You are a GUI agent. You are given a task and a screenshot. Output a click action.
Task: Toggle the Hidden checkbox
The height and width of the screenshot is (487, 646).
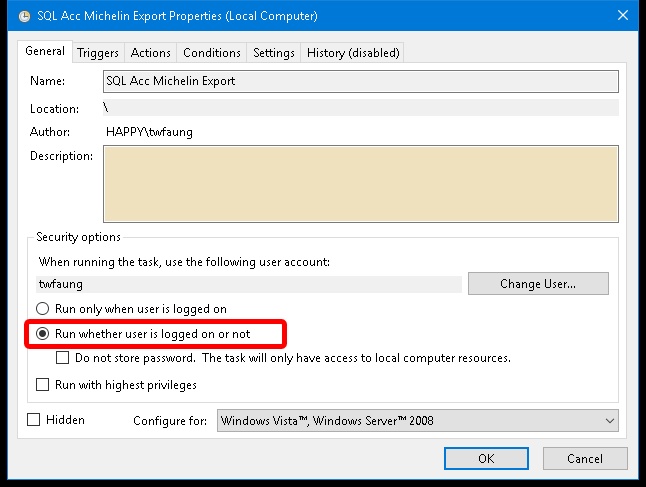click(x=34, y=420)
